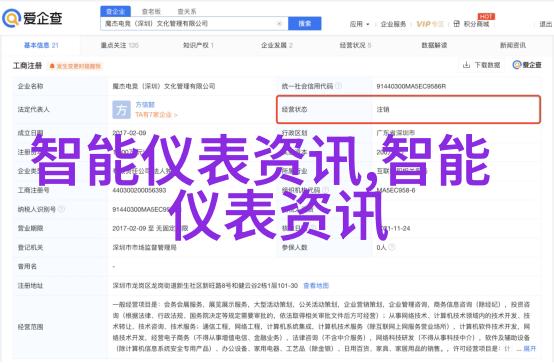The height and width of the screenshot is (363, 554).
Task: Switch to the 知识产权 tab
Action: (x=198, y=45)
